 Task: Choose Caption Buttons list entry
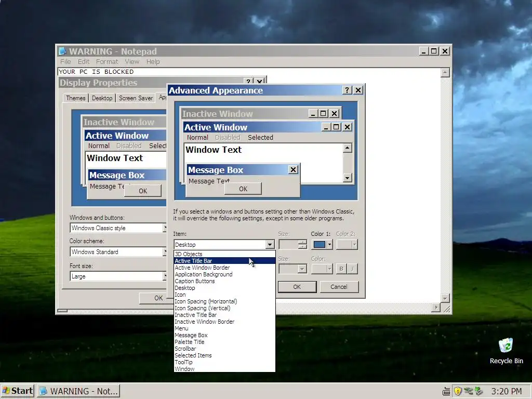coord(224,281)
